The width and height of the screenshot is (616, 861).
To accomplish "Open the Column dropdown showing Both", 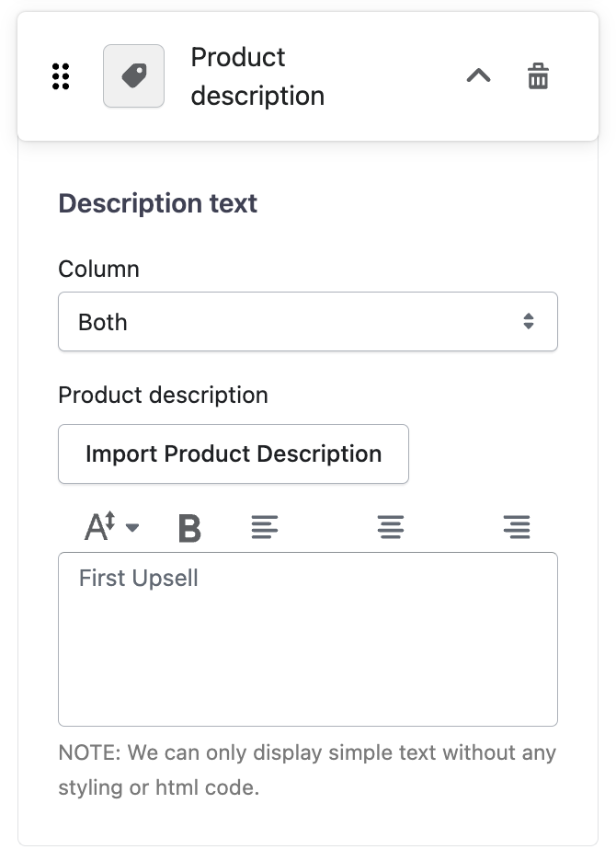I will click(307, 322).
